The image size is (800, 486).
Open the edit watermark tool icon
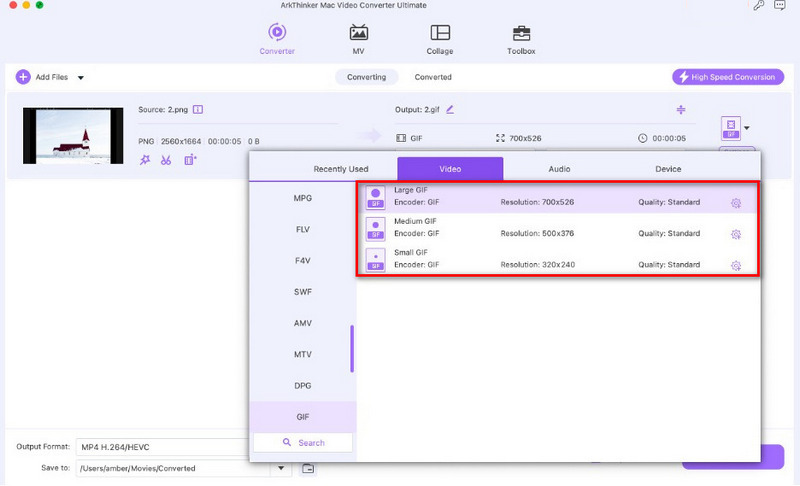click(x=190, y=160)
